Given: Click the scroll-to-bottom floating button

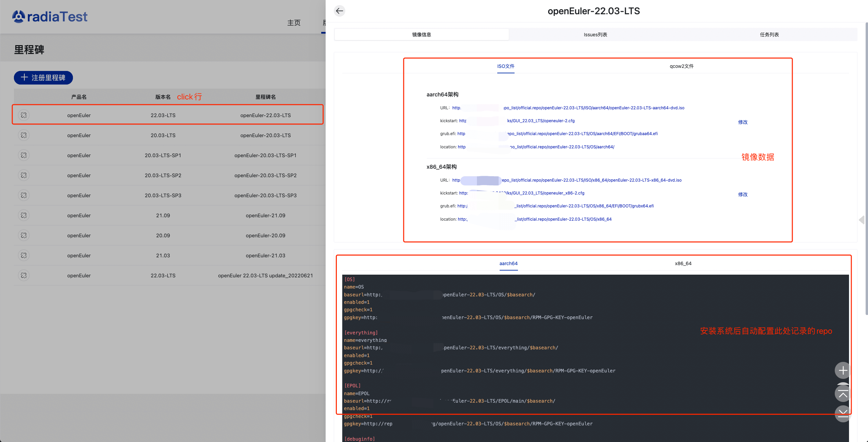Looking at the screenshot, I should click(843, 413).
